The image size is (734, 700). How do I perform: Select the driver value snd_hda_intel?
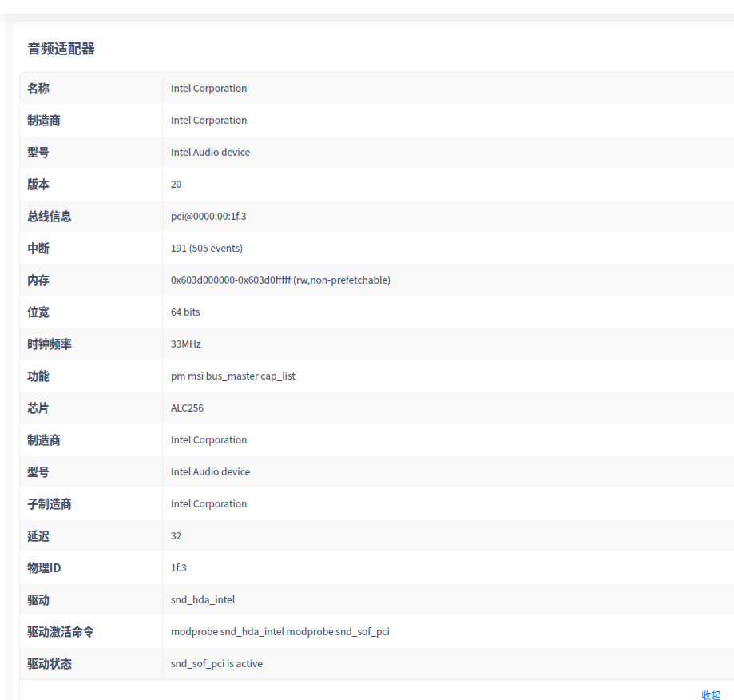tap(203, 600)
